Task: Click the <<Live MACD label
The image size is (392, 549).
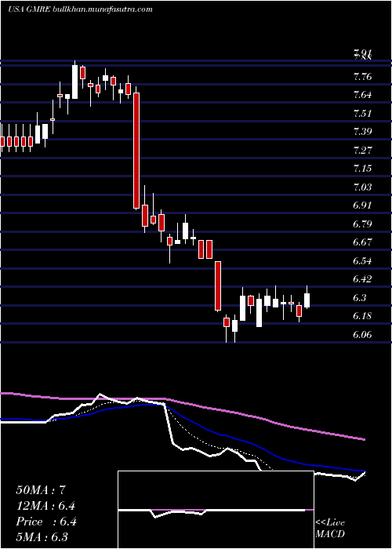Action: point(330,529)
